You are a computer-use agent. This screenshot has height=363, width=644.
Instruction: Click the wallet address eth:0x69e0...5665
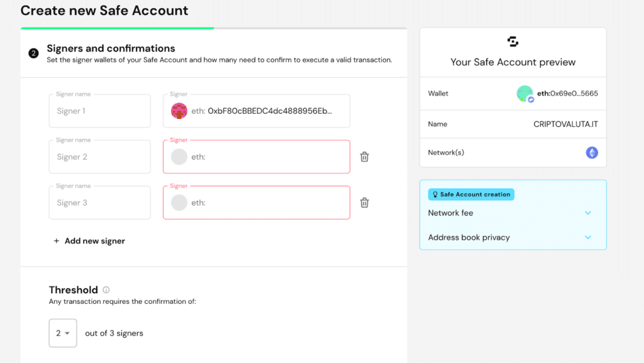pyautogui.click(x=568, y=94)
